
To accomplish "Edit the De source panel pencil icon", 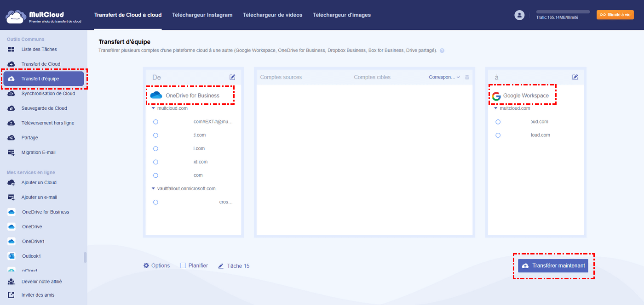I will [232, 77].
